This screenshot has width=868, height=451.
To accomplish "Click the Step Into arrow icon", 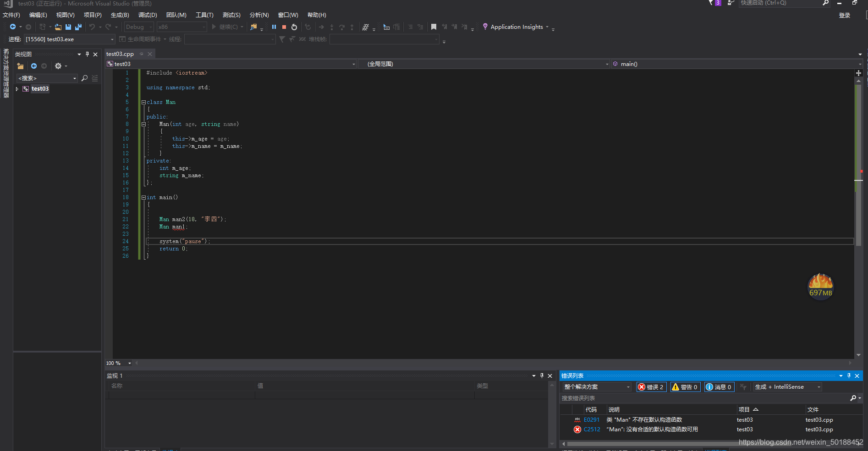I will coord(332,27).
